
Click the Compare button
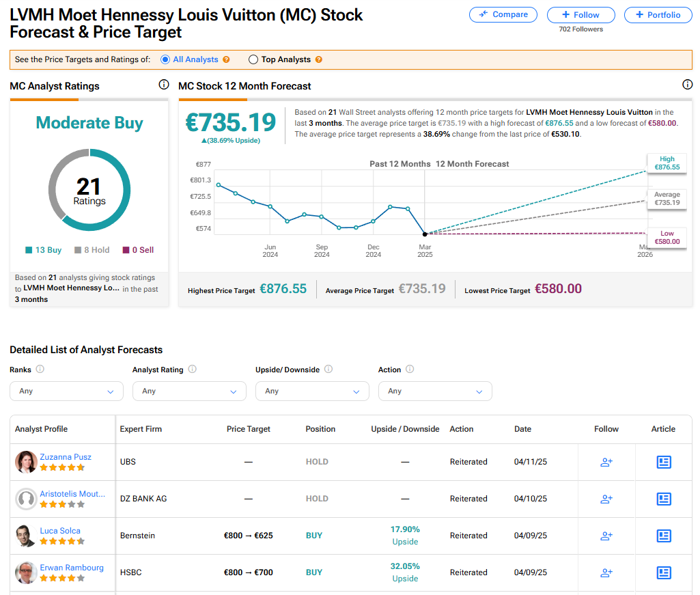(x=503, y=15)
